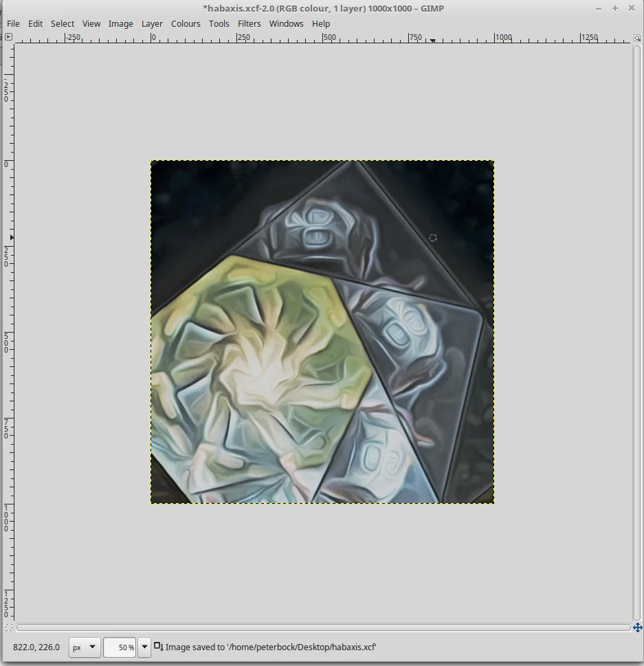Screen dimensions: 644x666
Task: Click the navigate image display cross icon
Action: 637,628
